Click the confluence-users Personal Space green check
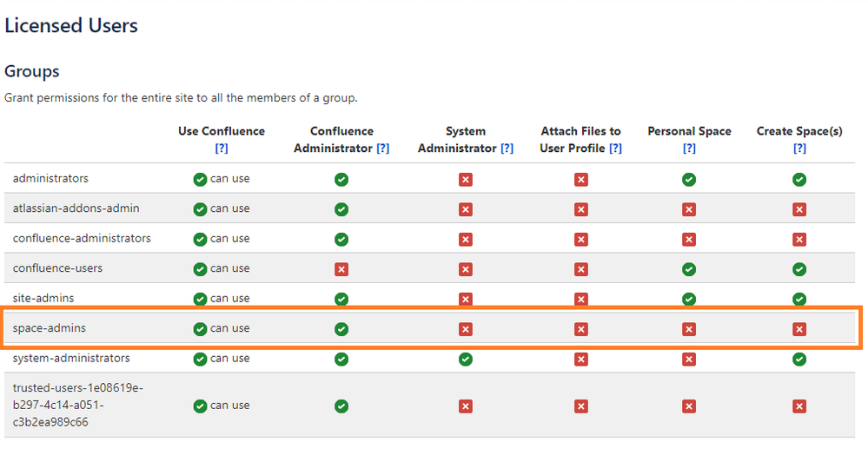The width and height of the screenshot is (868, 449). tap(689, 269)
